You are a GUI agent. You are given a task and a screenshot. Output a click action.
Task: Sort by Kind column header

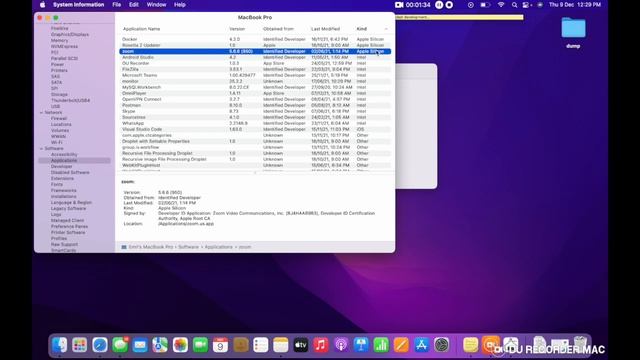pyautogui.click(x=362, y=29)
